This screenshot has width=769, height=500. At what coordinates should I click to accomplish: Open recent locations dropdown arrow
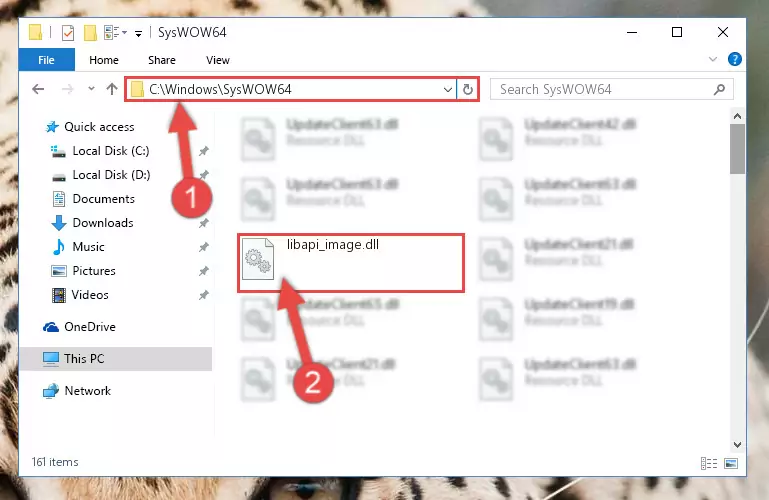point(91,89)
